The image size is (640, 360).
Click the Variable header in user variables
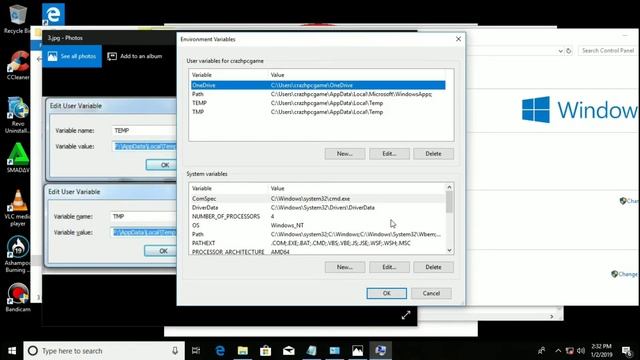click(x=202, y=75)
